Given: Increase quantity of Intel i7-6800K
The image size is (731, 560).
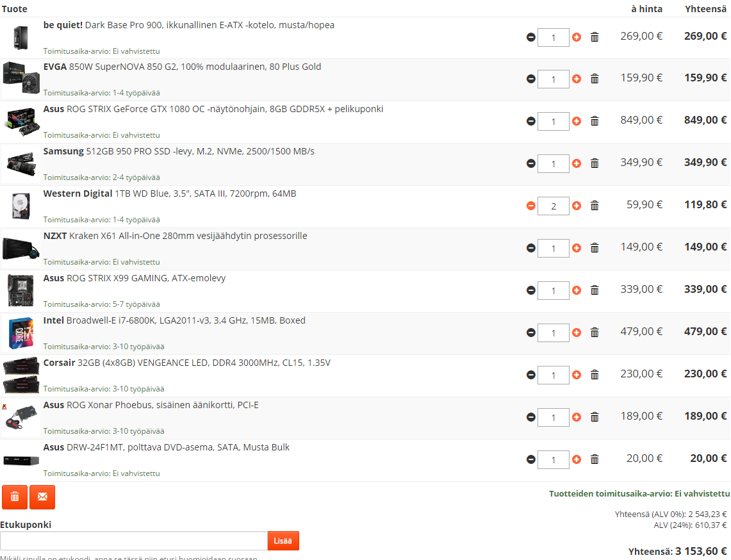Looking at the screenshot, I should point(577,333).
